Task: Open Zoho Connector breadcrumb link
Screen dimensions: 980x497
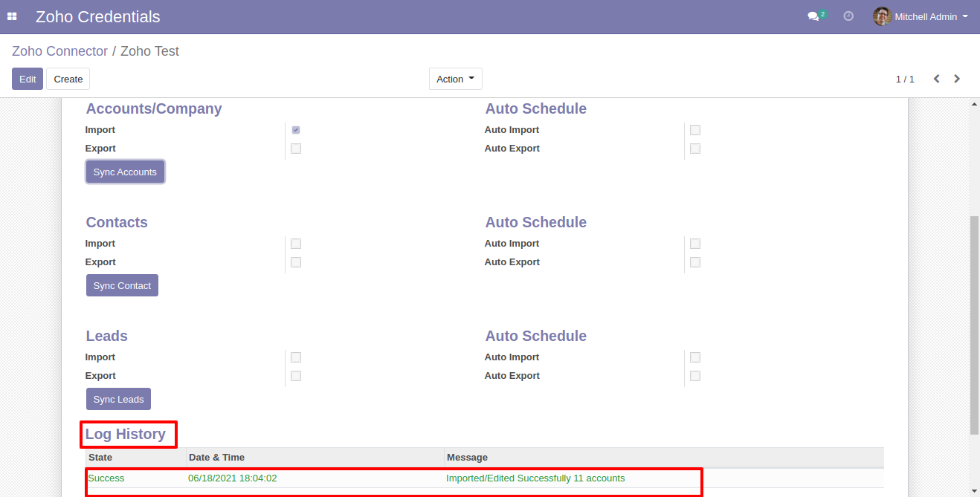Action: tap(59, 51)
